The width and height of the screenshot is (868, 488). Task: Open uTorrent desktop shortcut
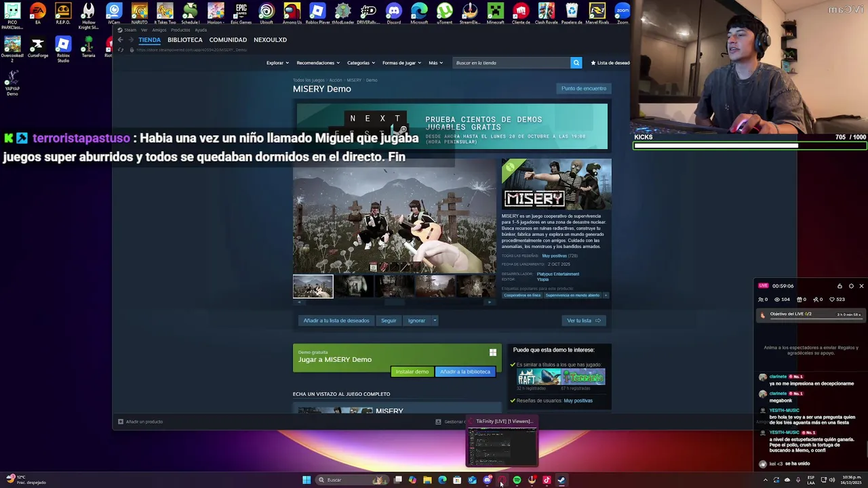444,14
